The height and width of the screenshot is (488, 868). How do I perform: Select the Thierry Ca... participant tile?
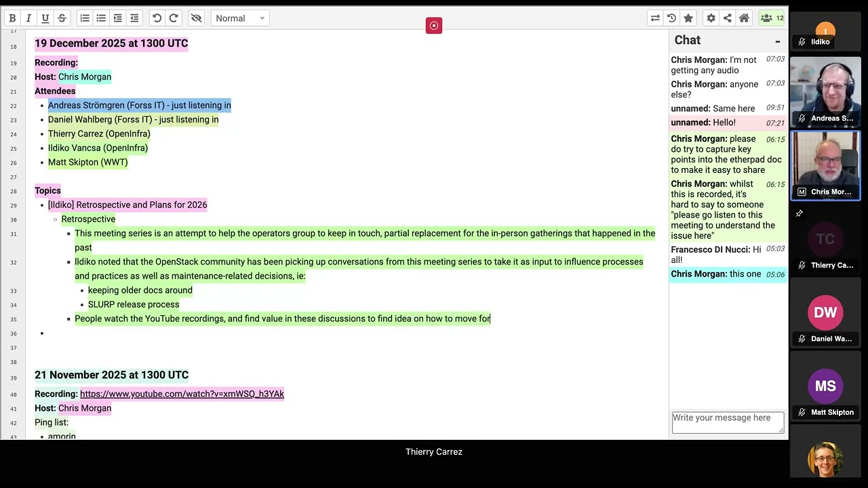point(825,239)
